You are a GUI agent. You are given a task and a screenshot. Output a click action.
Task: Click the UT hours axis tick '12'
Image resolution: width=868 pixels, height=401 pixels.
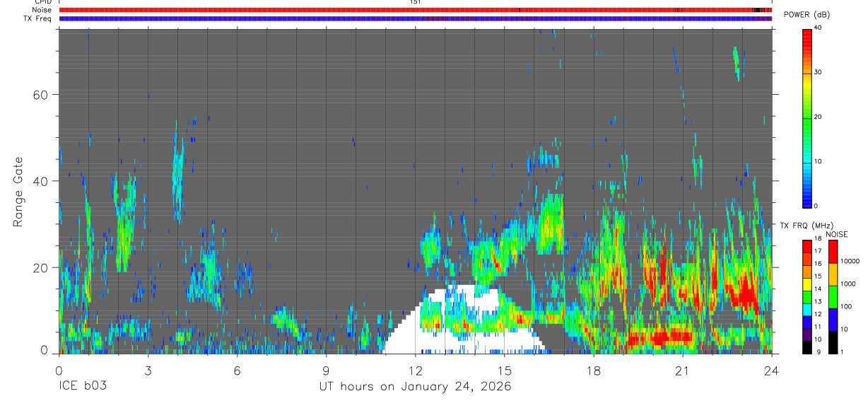[415, 370]
